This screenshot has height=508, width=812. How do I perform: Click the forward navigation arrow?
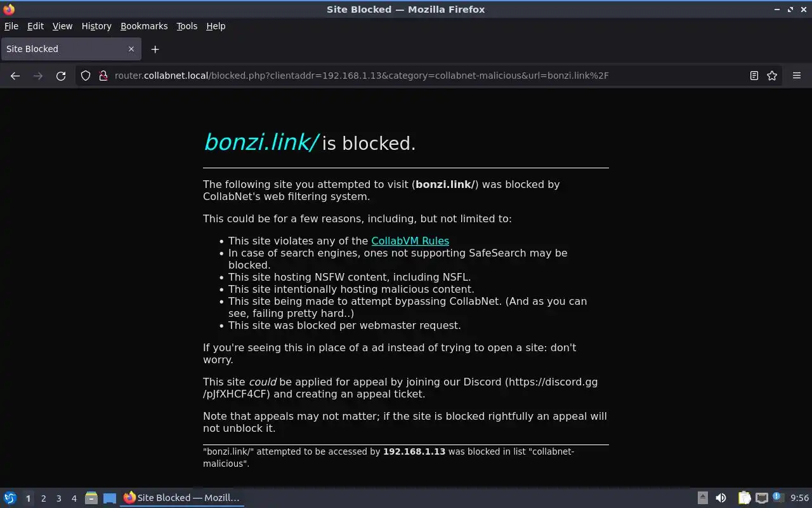pyautogui.click(x=38, y=76)
